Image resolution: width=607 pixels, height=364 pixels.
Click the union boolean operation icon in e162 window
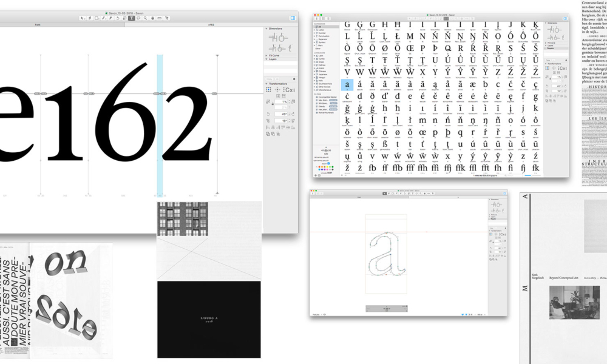pyautogui.click(x=268, y=134)
